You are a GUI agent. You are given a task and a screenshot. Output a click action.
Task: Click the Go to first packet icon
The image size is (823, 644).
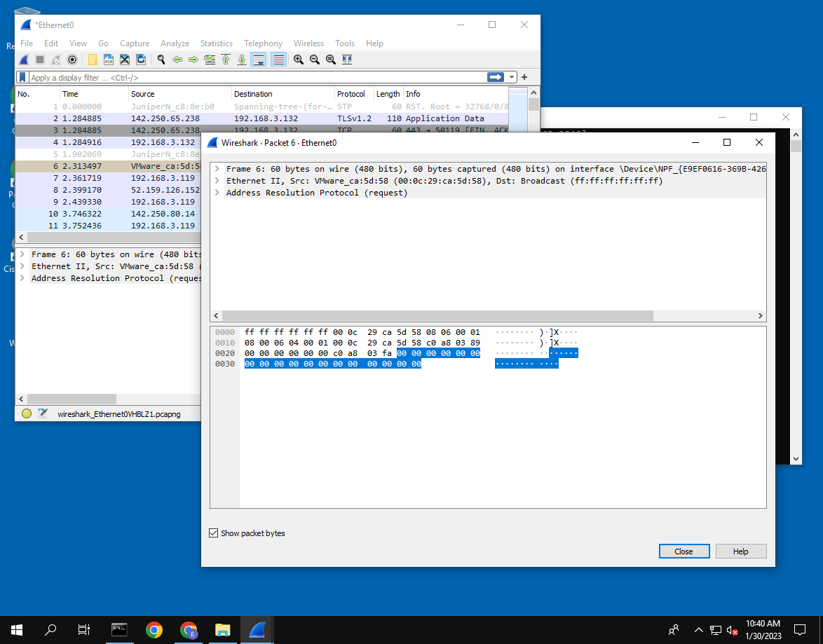click(226, 60)
